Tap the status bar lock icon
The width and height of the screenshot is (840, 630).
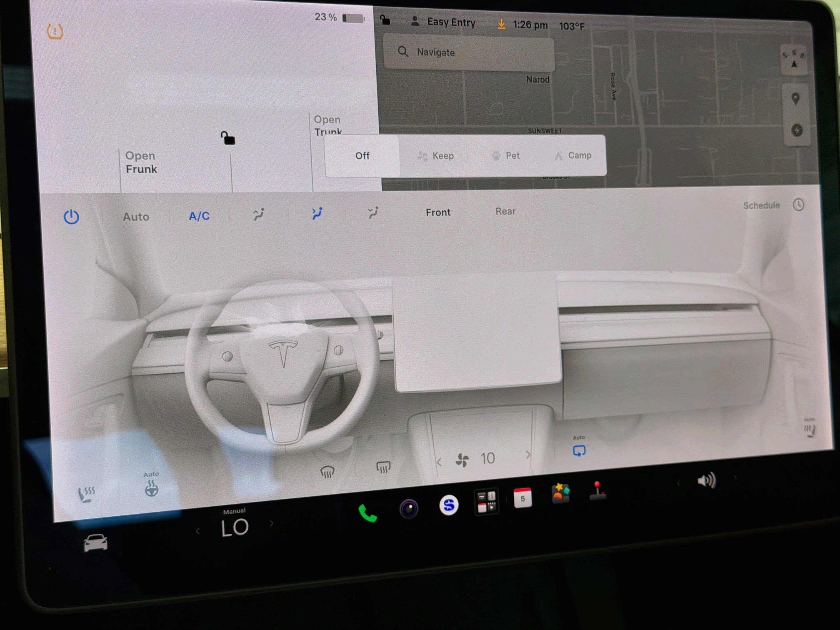click(385, 20)
